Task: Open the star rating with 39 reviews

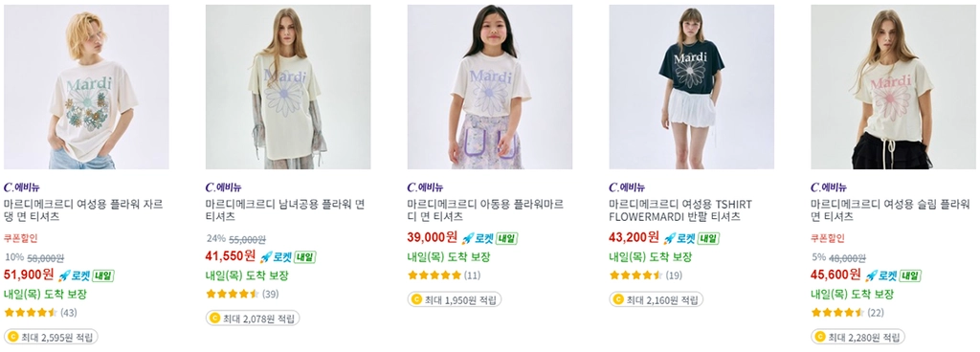Action: coord(242,294)
